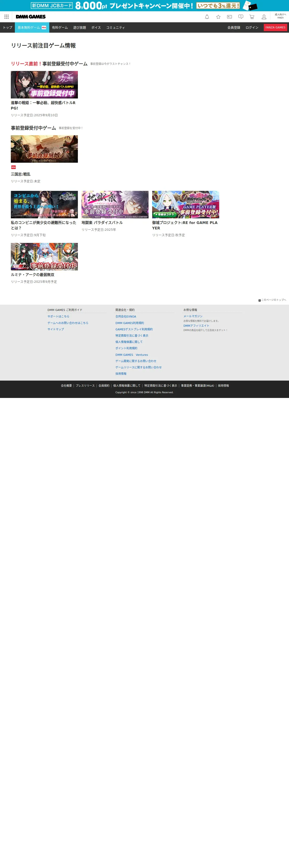The width and height of the screenshot is (289, 868).
Task: Select the 遊び放題 nav tab
Action: [x=80, y=28]
